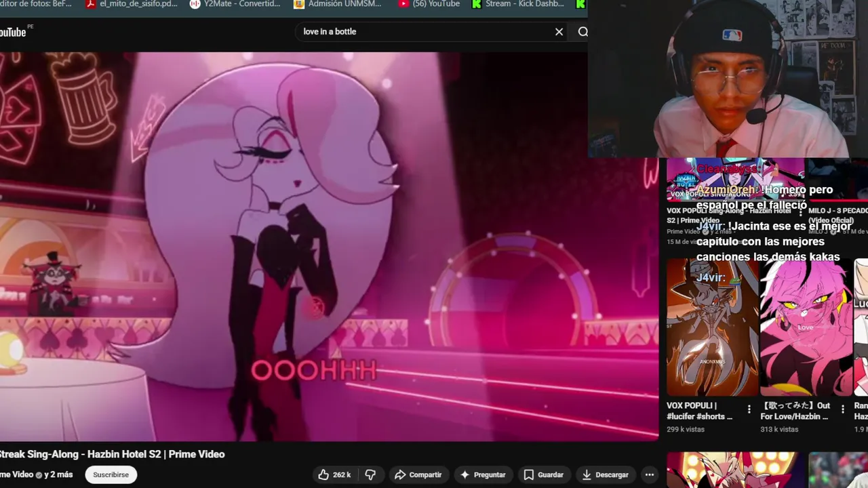868x488 pixels.
Task: Open the VOX POPULI #lucifer shorts thumbnail
Action: click(713, 327)
